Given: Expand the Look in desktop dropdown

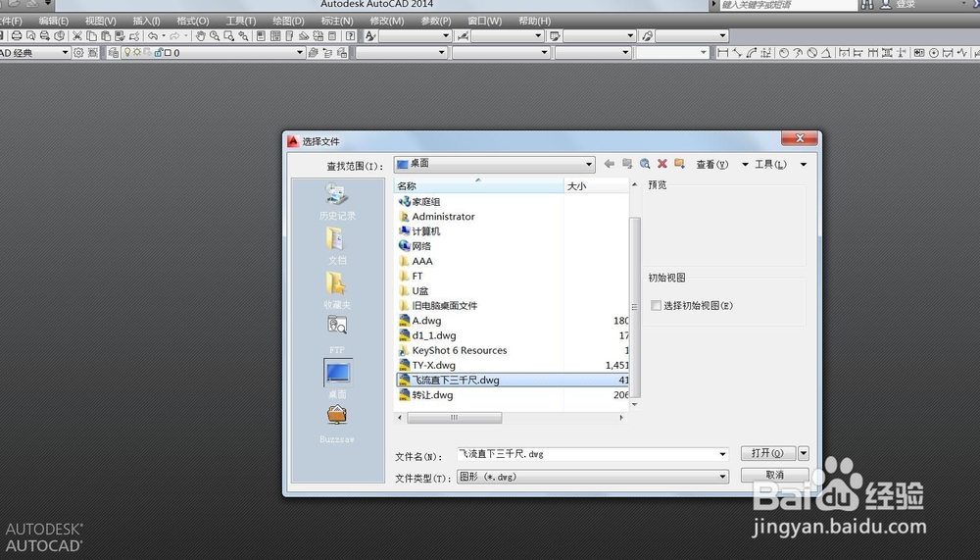Looking at the screenshot, I should pyautogui.click(x=588, y=165).
